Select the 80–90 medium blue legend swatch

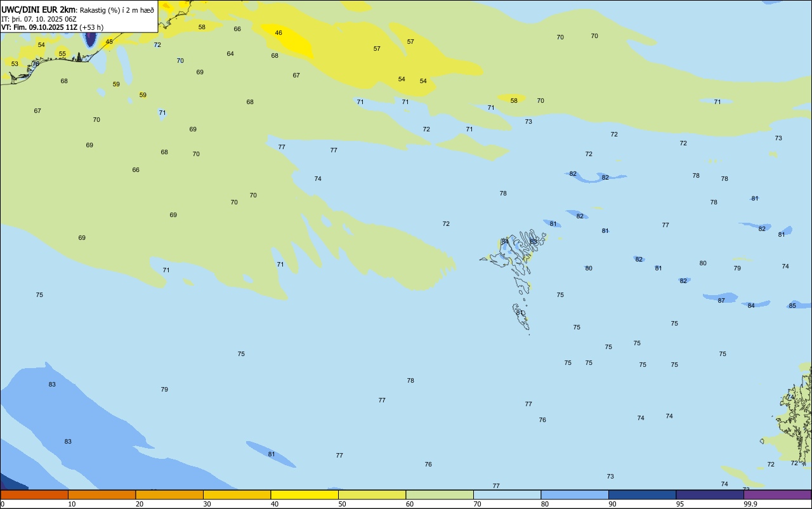tap(575, 494)
